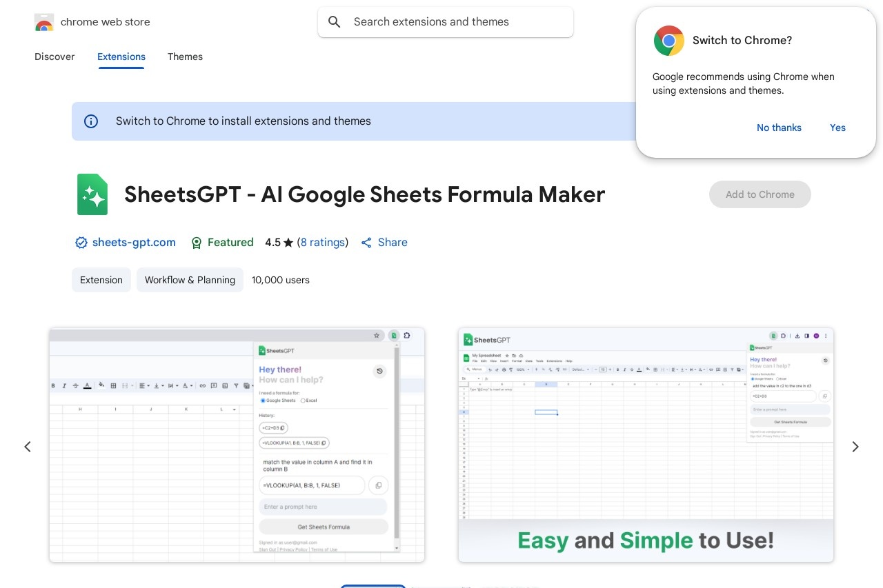
Task: Click the chrome web store title text
Action: 106,22
